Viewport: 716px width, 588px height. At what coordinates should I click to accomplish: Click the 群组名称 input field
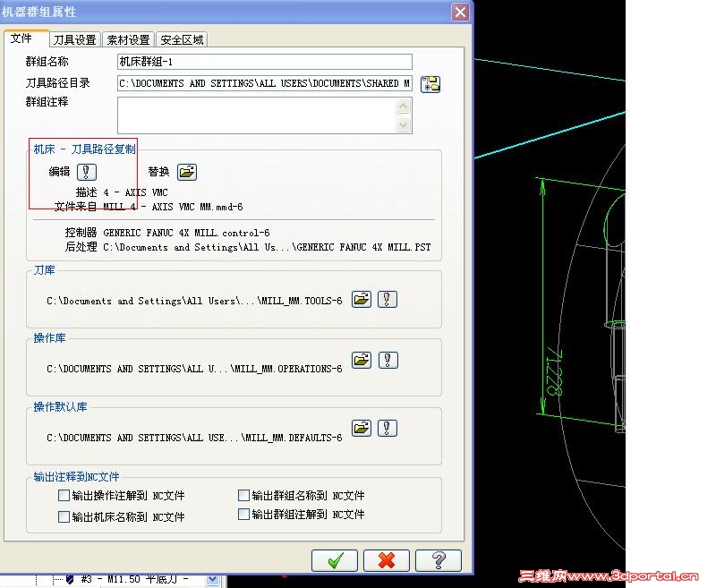tap(264, 62)
